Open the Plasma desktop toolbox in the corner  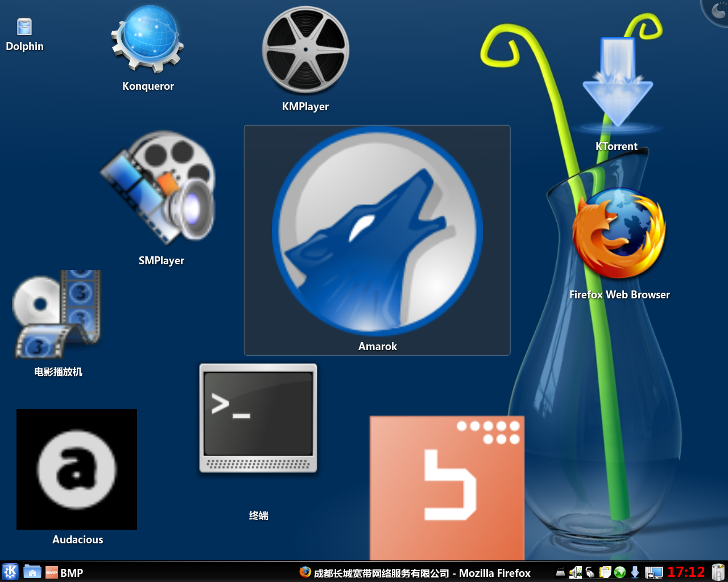[717, 10]
